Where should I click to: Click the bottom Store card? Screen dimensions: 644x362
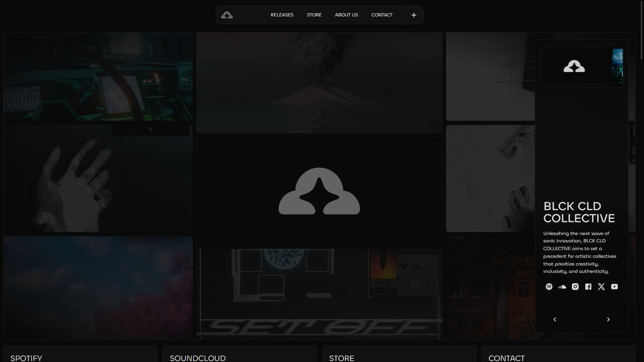pos(399,355)
